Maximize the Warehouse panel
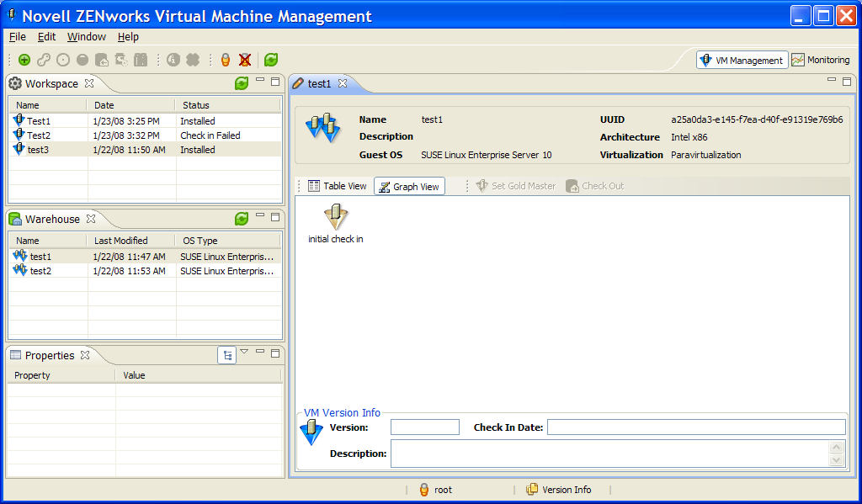 (x=275, y=217)
